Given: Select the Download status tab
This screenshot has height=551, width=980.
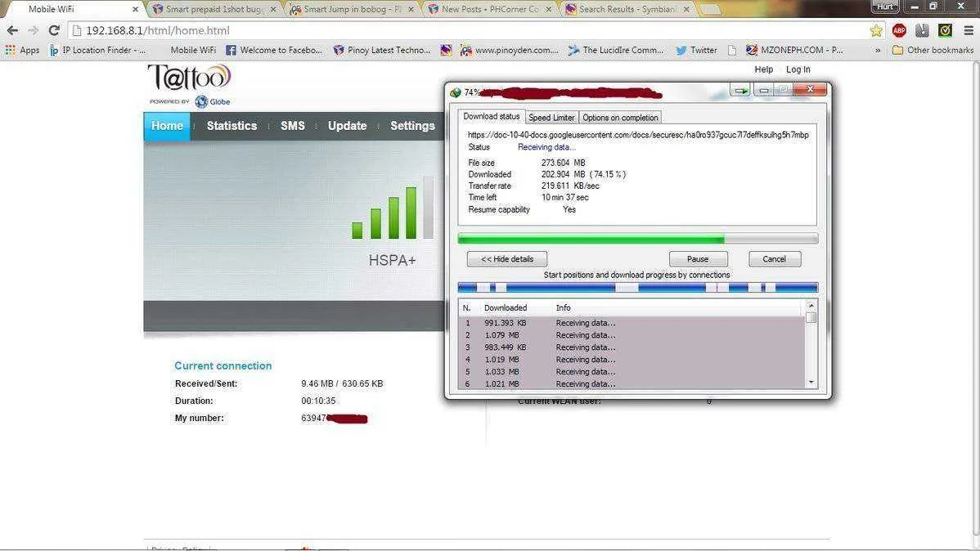Looking at the screenshot, I should point(492,116).
